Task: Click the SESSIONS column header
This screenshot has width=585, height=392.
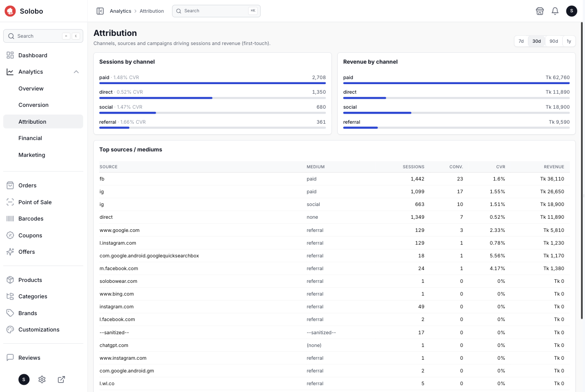Action: tap(413, 167)
